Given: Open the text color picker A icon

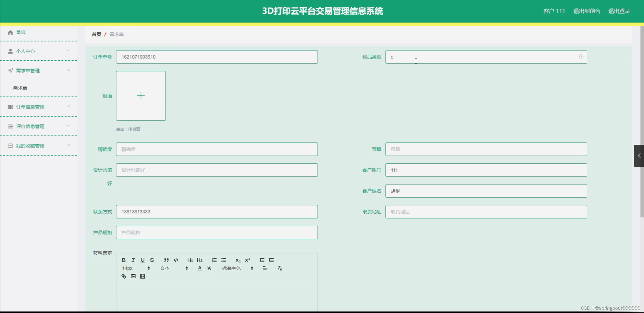Looking at the screenshot, I should click(x=200, y=268).
